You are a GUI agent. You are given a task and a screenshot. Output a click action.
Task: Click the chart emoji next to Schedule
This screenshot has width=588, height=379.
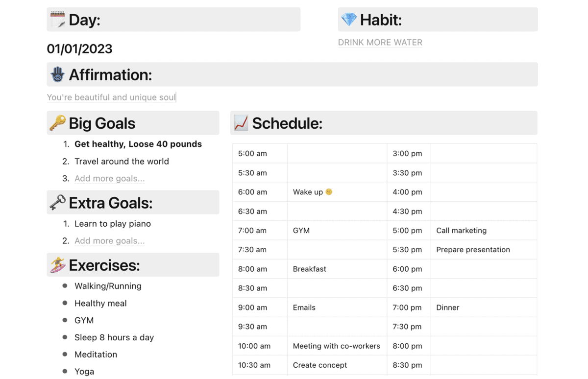(241, 123)
